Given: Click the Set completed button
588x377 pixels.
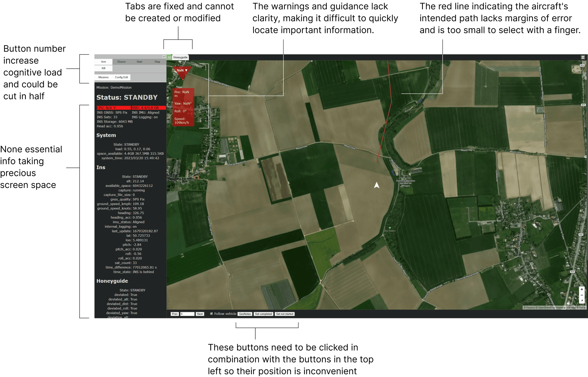Looking at the screenshot, I should (263, 314).
